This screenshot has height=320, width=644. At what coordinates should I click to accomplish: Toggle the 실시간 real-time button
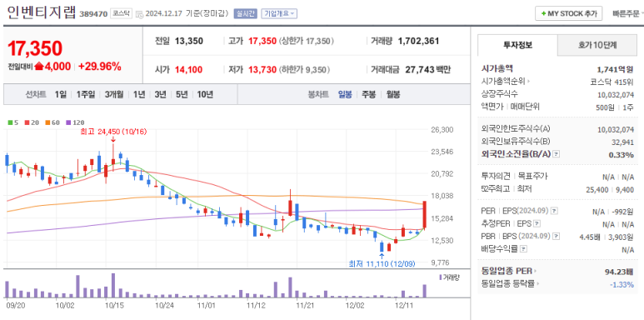coord(245,13)
